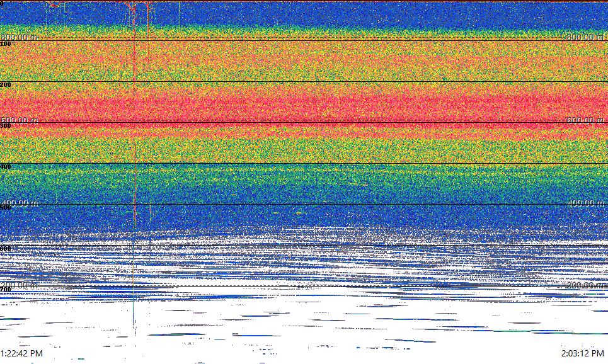
Task: Click the depth scale label 400
Action: [6, 167]
